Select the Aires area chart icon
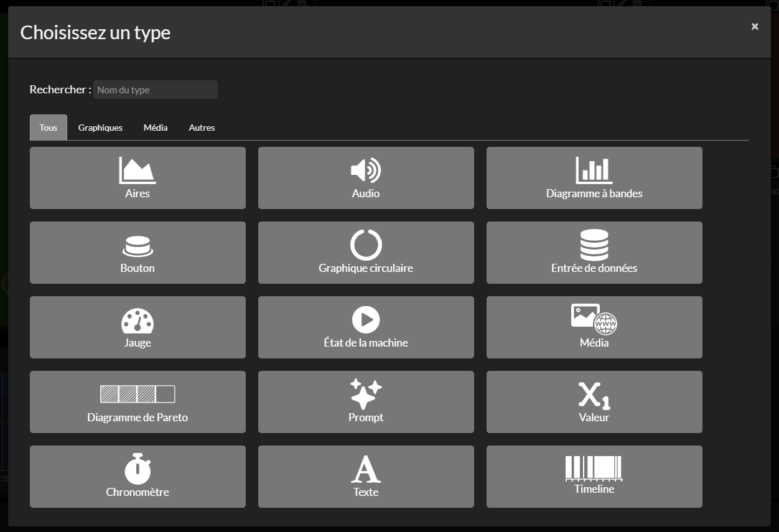This screenshot has width=779, height=532. [x=138, y=170]
